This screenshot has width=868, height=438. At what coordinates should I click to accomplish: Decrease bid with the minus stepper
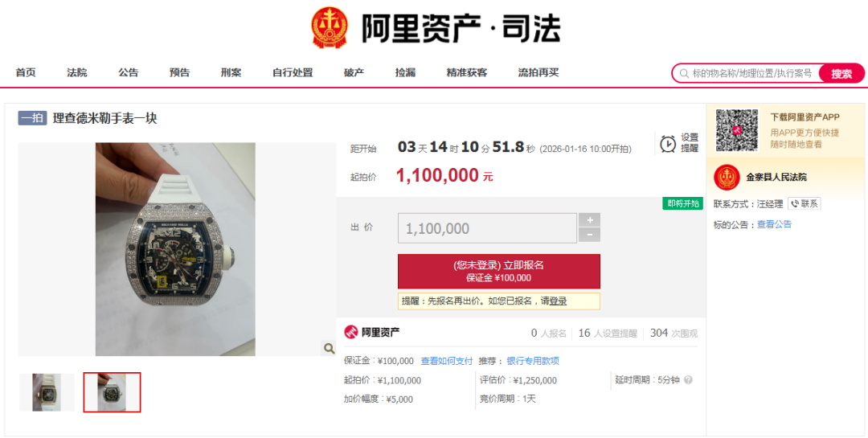[590, 235]
